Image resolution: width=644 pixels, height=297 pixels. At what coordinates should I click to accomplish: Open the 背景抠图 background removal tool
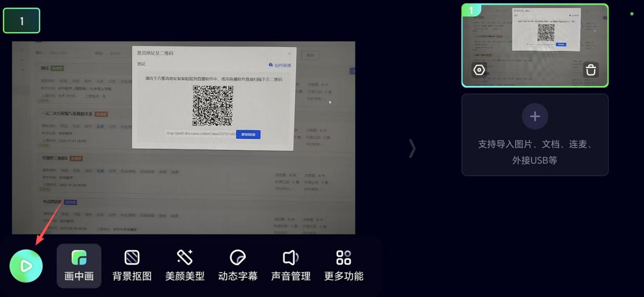click(x=132, y=266)
